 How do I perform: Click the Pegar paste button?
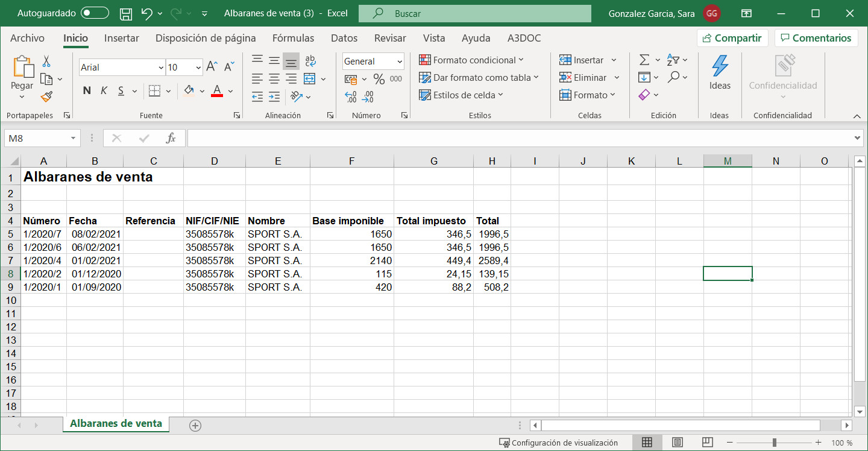click(22, 78)
